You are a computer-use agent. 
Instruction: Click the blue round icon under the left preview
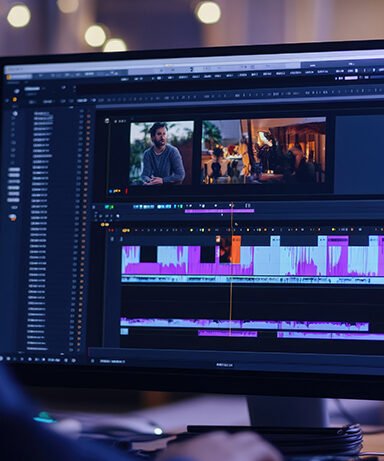click(x=111, y=192)
